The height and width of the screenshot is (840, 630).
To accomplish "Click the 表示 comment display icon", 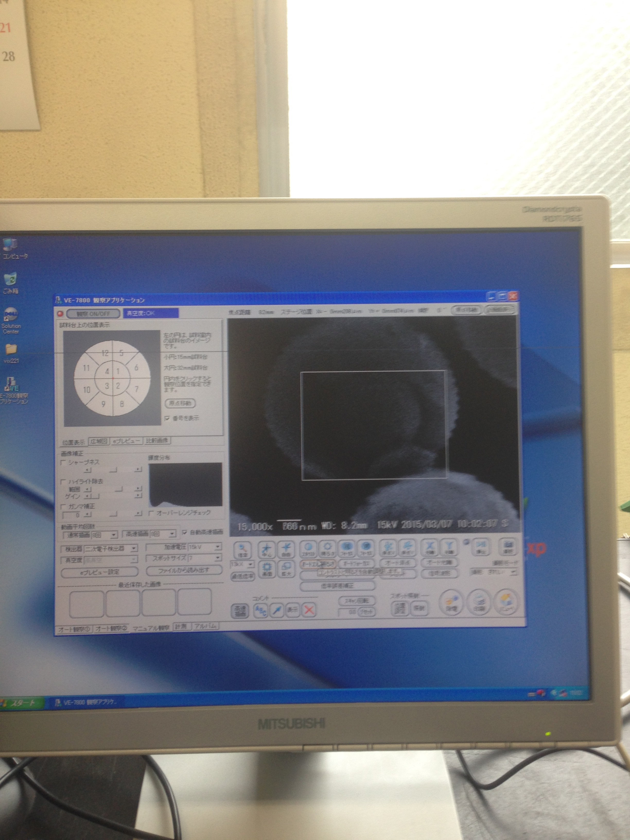I will [292, 610].
